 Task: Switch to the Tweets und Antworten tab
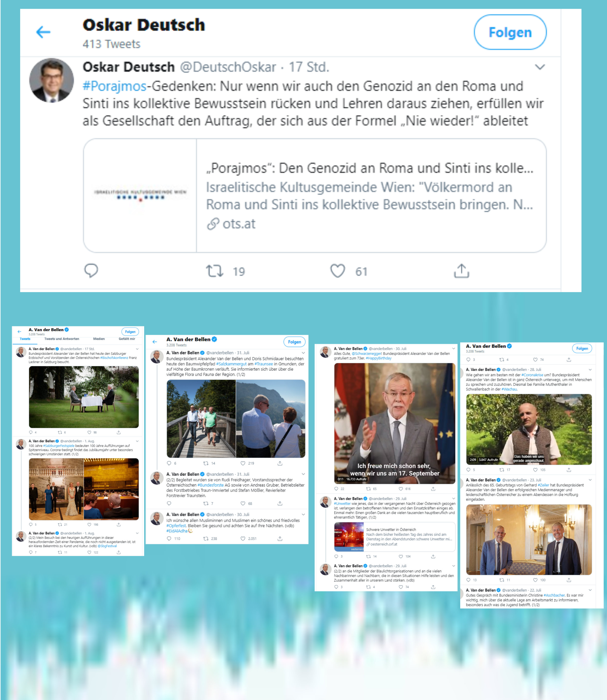(x=62, y=339)
